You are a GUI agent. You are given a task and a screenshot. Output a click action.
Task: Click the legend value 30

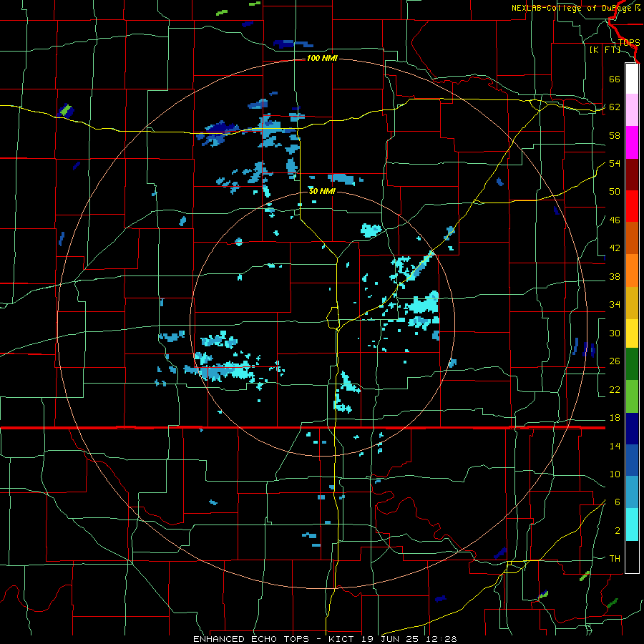pyautogui.click(x=615, y=333)
